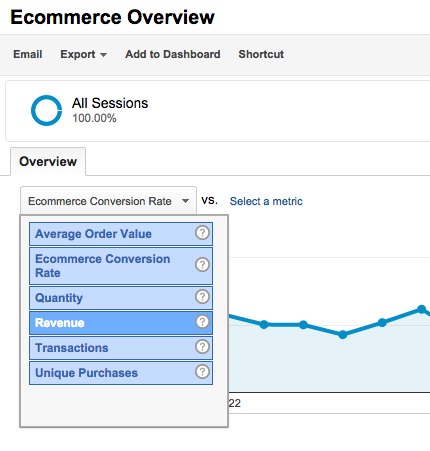
Task: Click the Email button
Action: (28, 54)
